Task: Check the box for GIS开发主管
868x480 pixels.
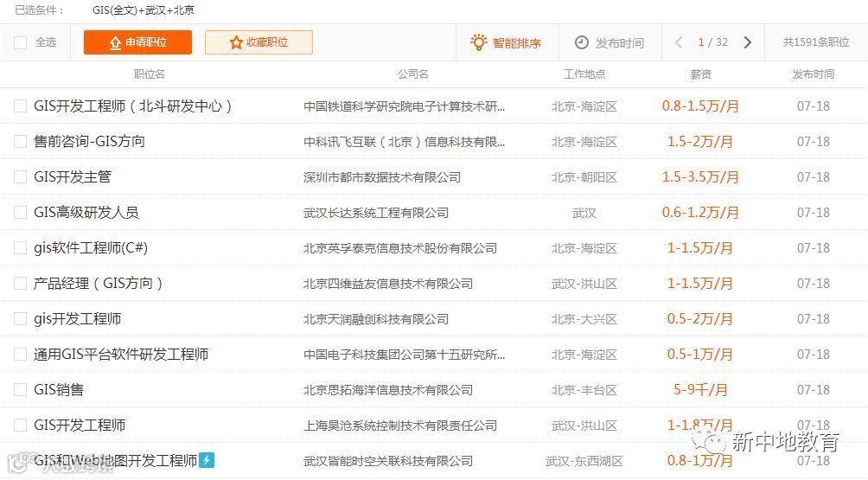Action: [x=21, y=176]
